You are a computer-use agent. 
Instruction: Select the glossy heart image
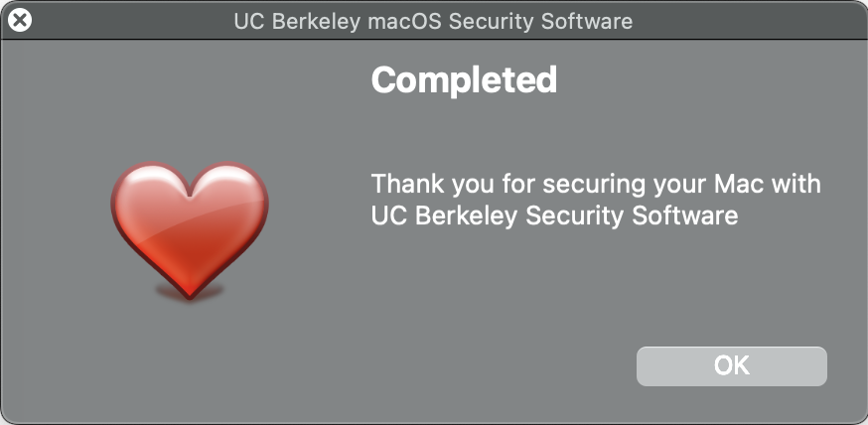point(190,229)
